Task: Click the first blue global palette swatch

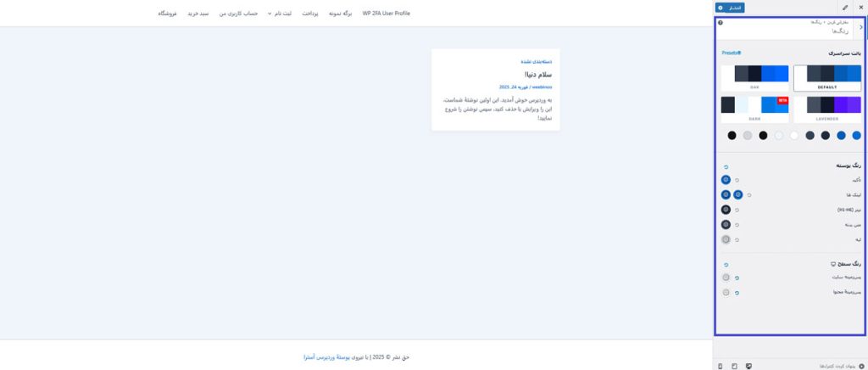Action: pos(856,135)
